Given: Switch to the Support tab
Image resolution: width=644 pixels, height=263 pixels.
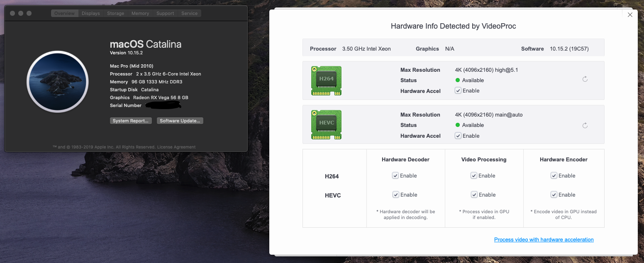Looking at the screenshot, I should (x=165, y=13).
